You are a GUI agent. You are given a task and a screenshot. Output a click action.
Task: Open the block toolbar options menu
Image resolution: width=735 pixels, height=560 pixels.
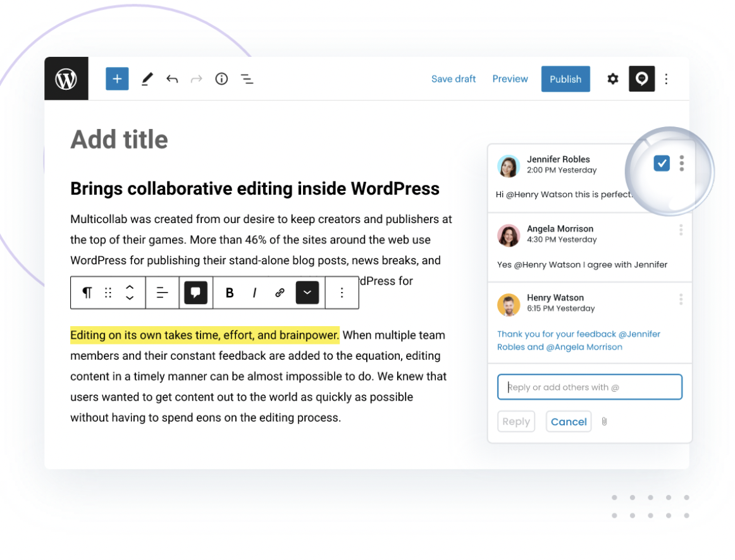[342, 293]
